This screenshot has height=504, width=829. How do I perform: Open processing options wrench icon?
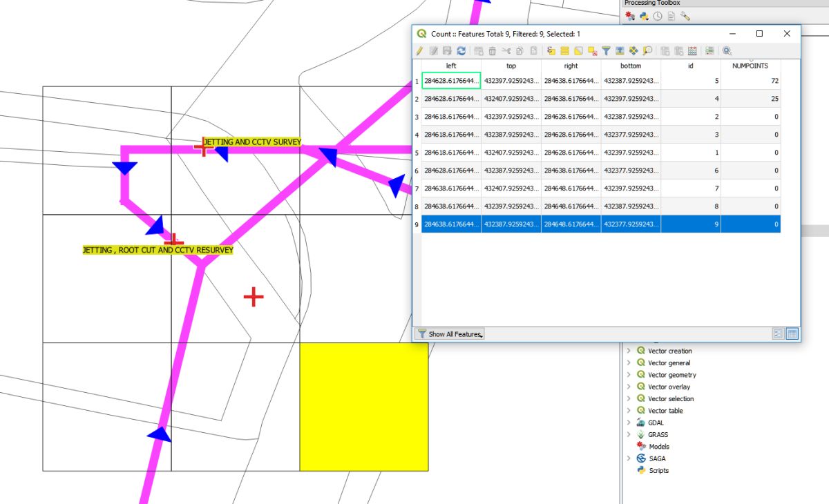pyautogui.click(x=685, y=15)
